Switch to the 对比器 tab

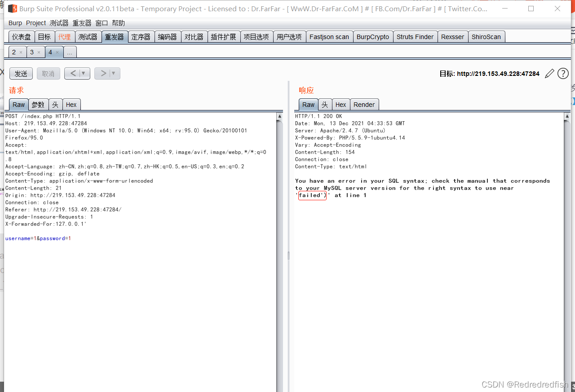pyautogui.click(x=194, y=37)
